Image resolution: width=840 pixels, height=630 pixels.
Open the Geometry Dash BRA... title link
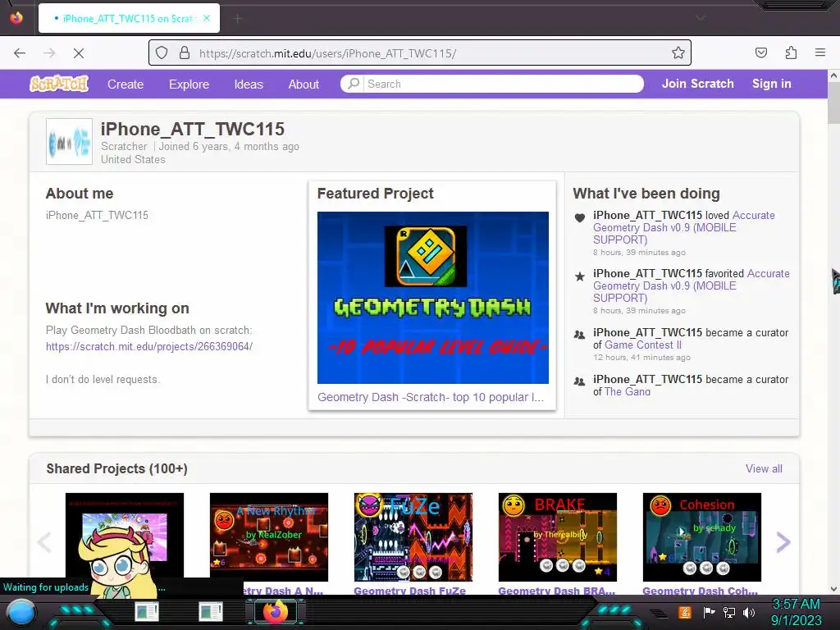pos(557,591)
